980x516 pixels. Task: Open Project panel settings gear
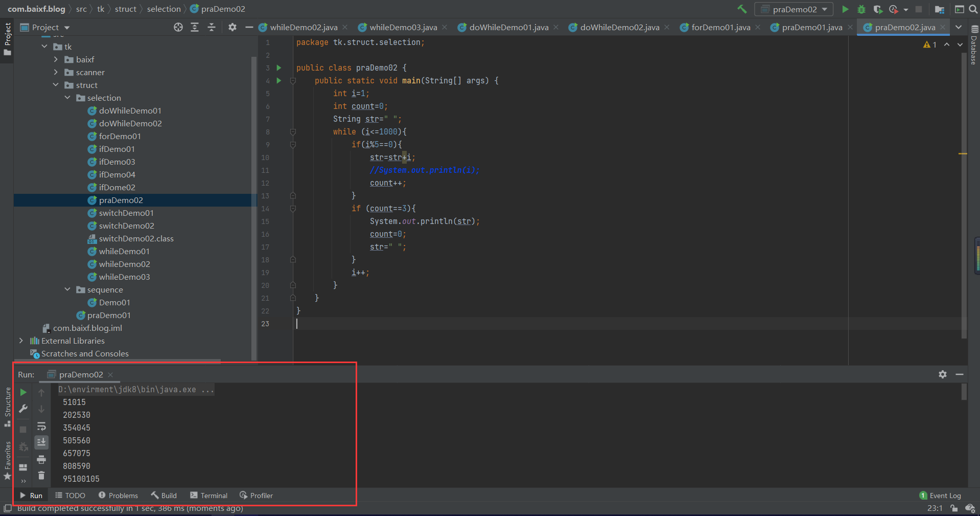click(232, 27)
